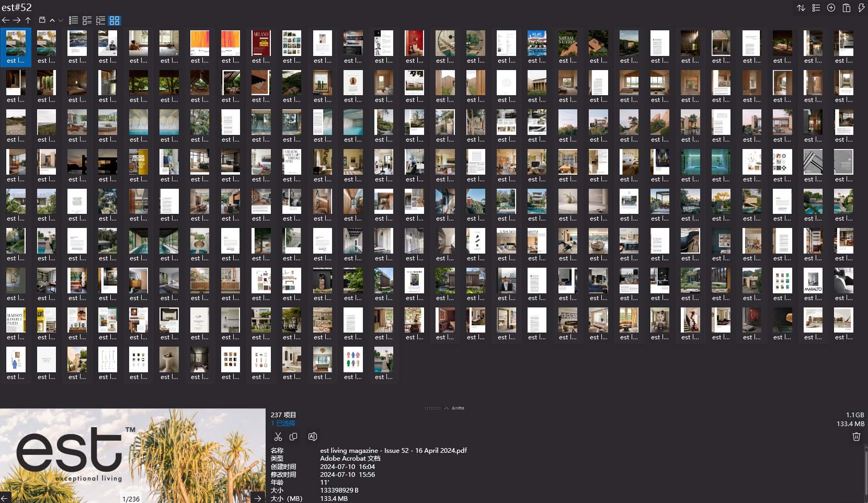Copy the selected file using copy icon
868x503 pixels.
[x=293, y=437]
